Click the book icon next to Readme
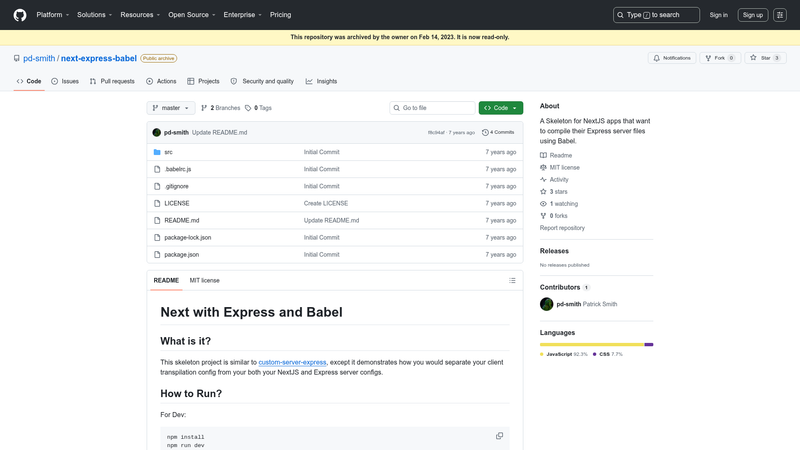Viewport: 800px width, 450px height. click(x=543, y=155)
